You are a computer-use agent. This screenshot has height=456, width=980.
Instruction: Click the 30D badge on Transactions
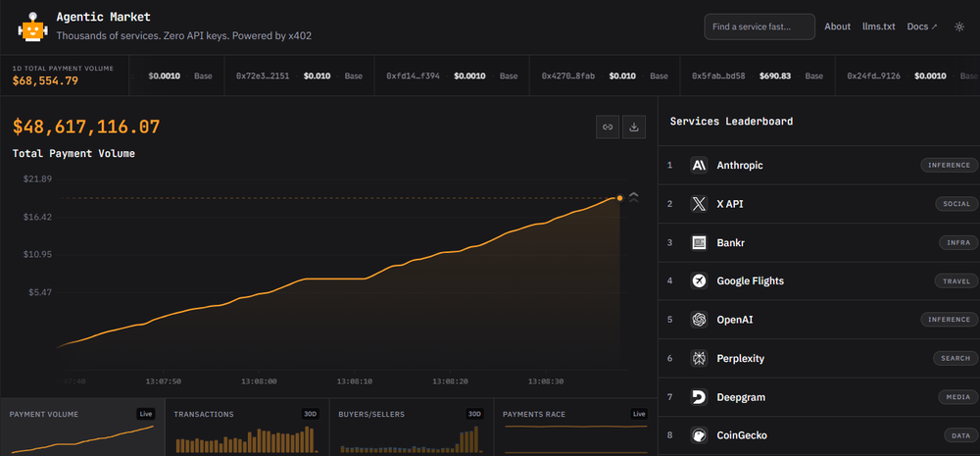(x=310, y=414)
